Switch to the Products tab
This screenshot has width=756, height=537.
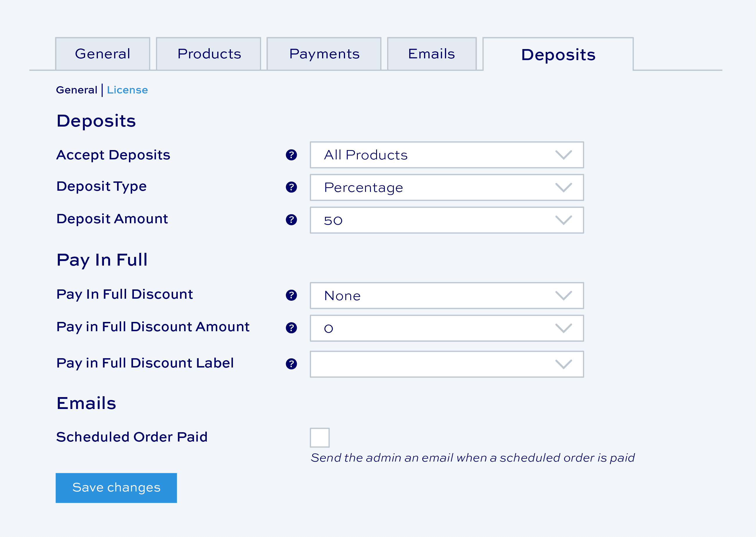209,54
